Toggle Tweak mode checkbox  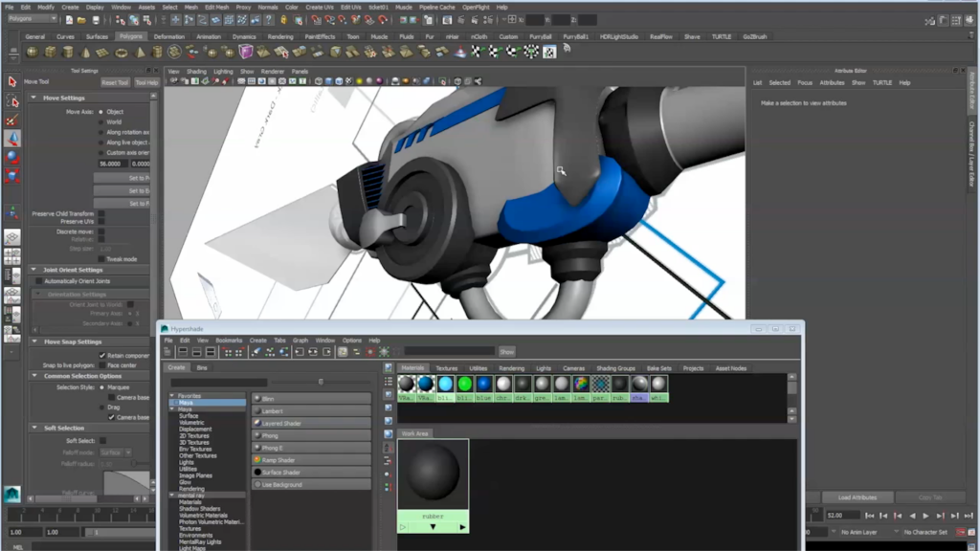101,258
